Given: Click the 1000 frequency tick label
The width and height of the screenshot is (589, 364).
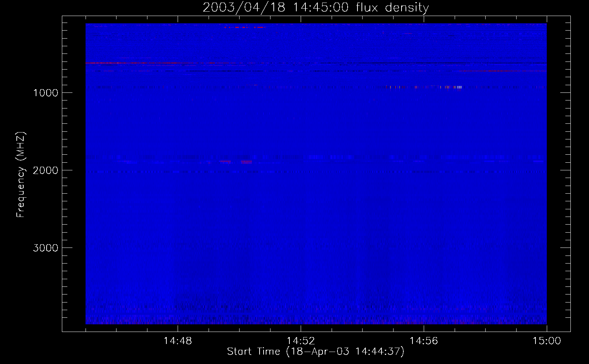Looking at the screenshot, I should point(46,93).
